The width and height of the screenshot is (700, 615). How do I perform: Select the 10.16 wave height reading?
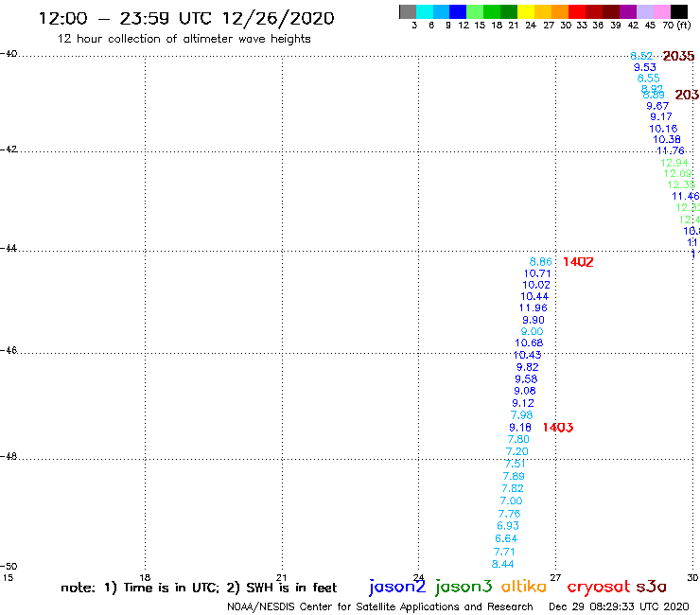(x=663, y=129)
